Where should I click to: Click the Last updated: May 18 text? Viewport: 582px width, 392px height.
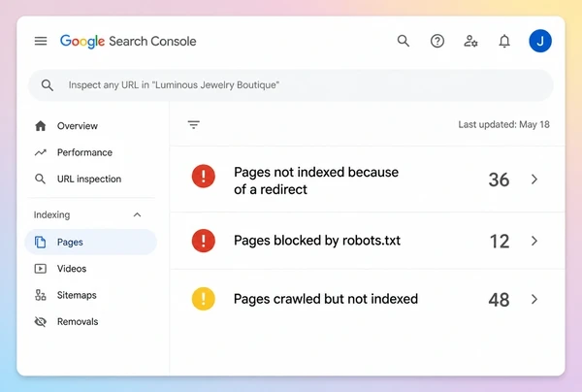(x=503, y=125)
